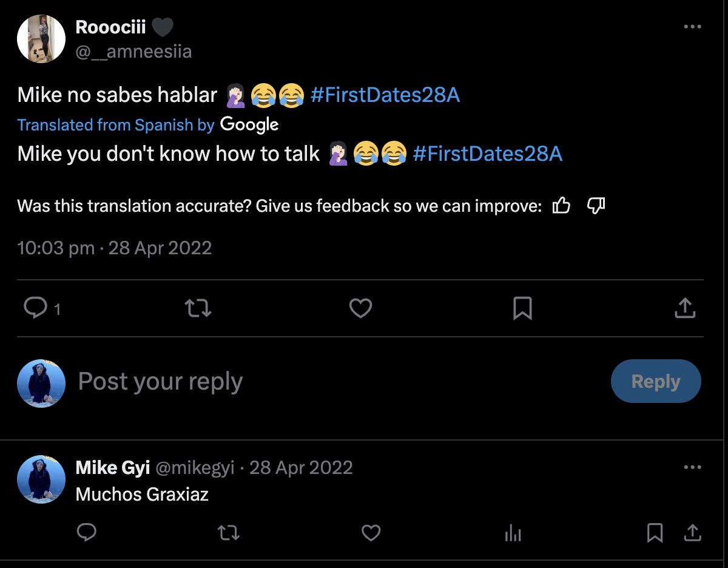Screen dimensions: 728x568
Task: Click the reply icon under the main tweet
Action: pyautogui.click(x=36, y=308)
